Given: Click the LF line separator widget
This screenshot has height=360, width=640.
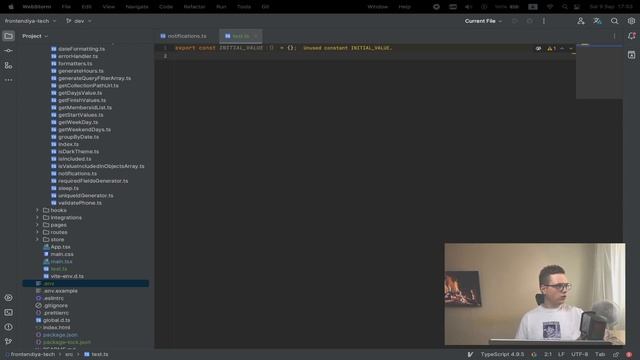Looking at the screenshot, I should click(x=561, y=354).
